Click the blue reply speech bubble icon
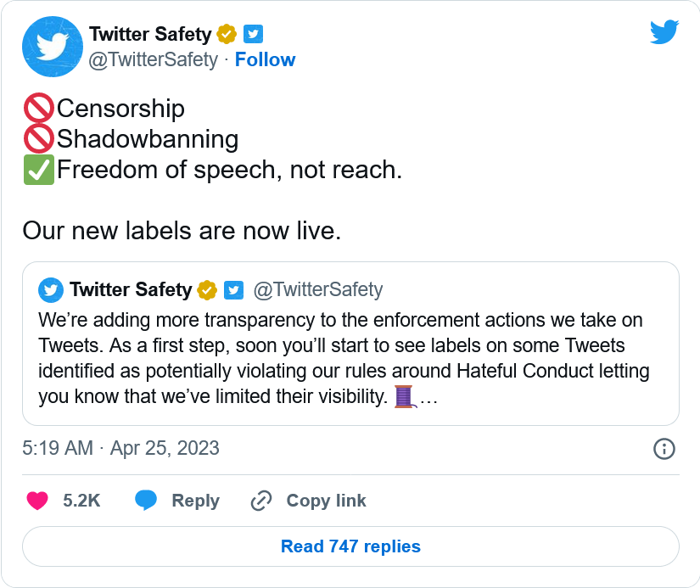The image size is (700, 588). (x=146, y=501)
